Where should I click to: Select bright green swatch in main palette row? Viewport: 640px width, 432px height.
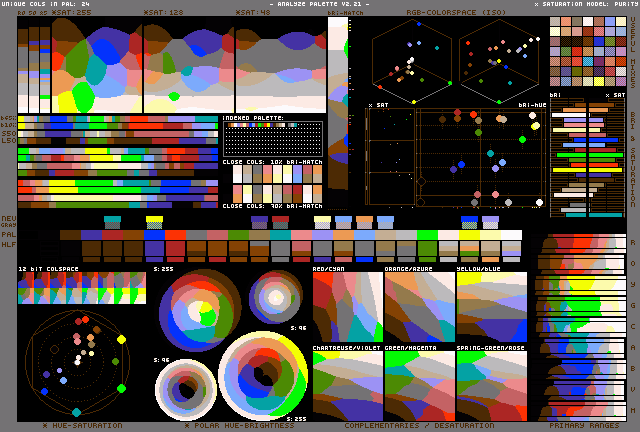pyautogui.click(x=427, y=246)
